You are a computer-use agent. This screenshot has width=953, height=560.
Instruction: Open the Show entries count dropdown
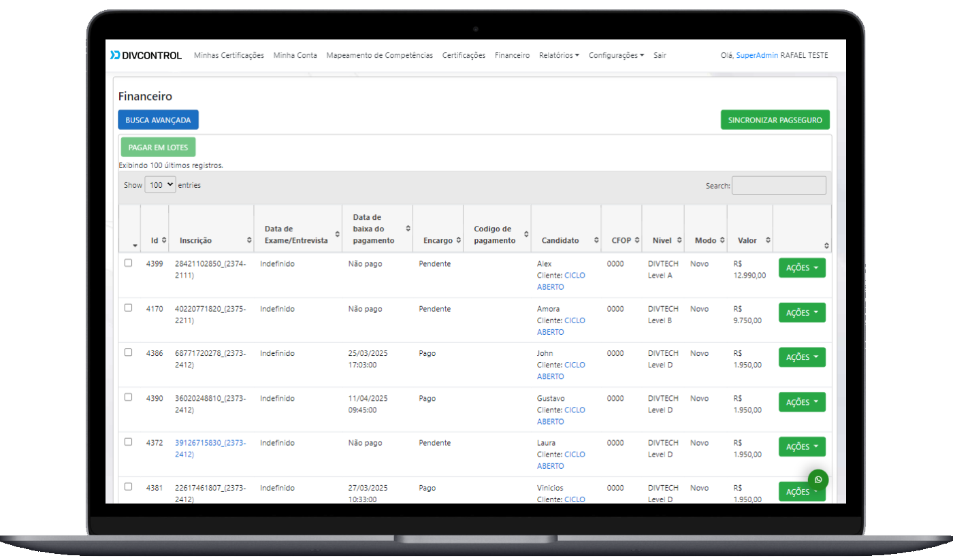pyautogui.click(x=160, y=185)
